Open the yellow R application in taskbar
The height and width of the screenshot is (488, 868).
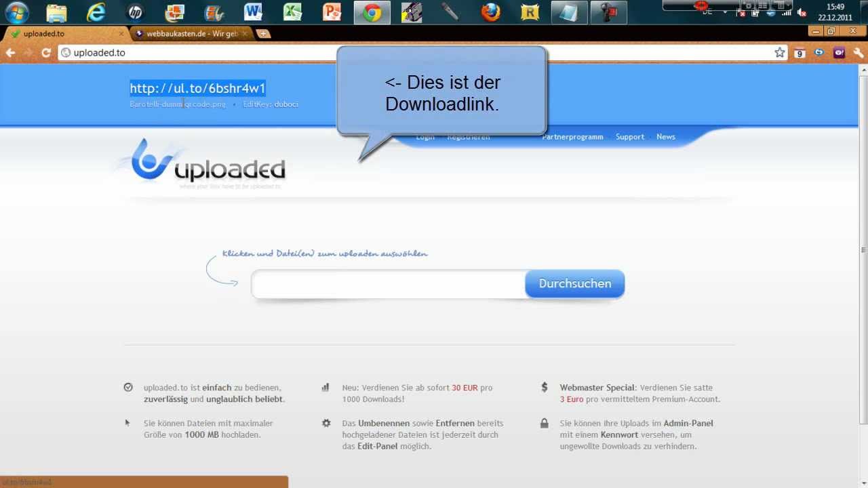click(x=530, y=12)
